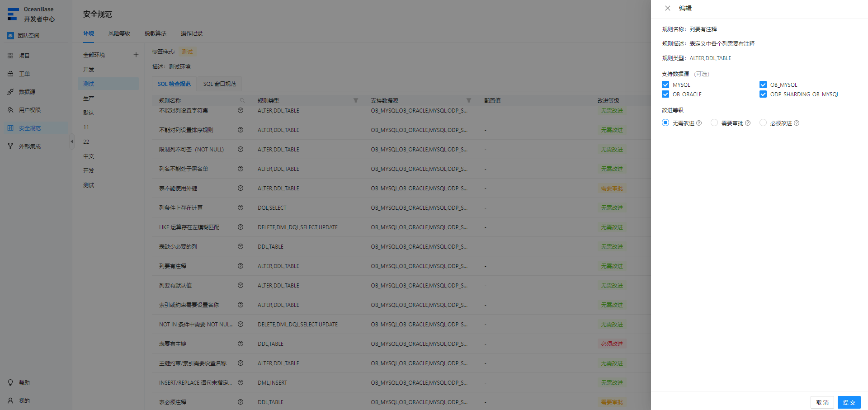This screenshot has width=868, height=410.
Task: Click plus icon next to 全部环境
Action: point(136,55)
